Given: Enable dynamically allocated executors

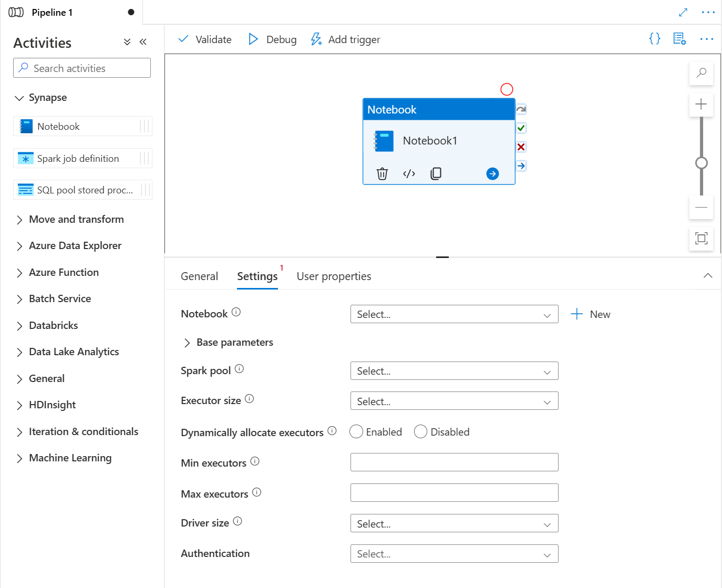Looking at the screenshot, I should pos(356,431).
